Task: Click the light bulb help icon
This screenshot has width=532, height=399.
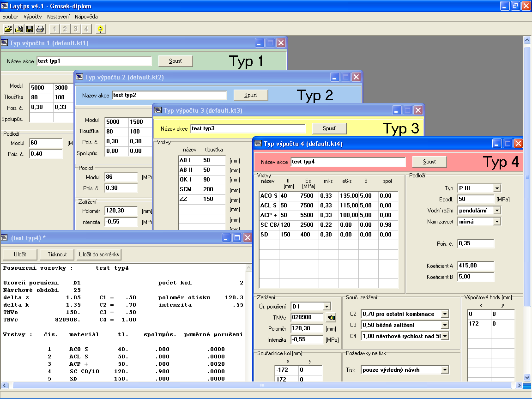Action: point(100,29)
